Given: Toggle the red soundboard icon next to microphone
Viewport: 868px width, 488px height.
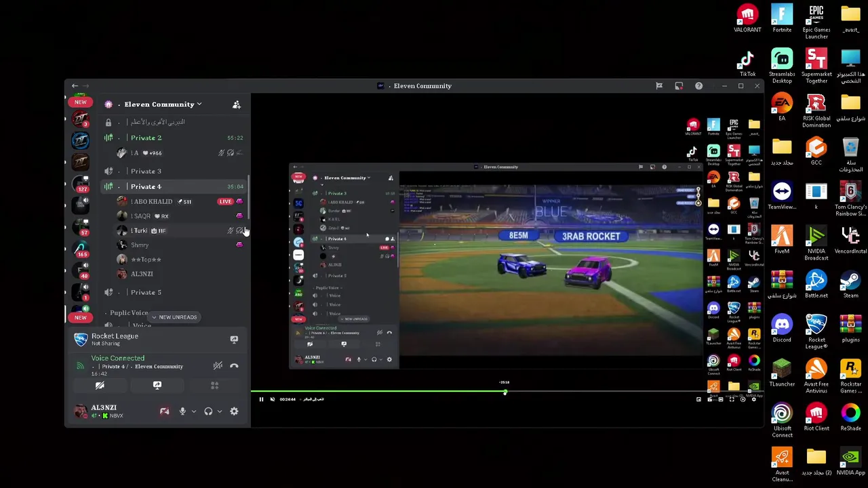Looking at the screenshot, I should tap(164, 411).
